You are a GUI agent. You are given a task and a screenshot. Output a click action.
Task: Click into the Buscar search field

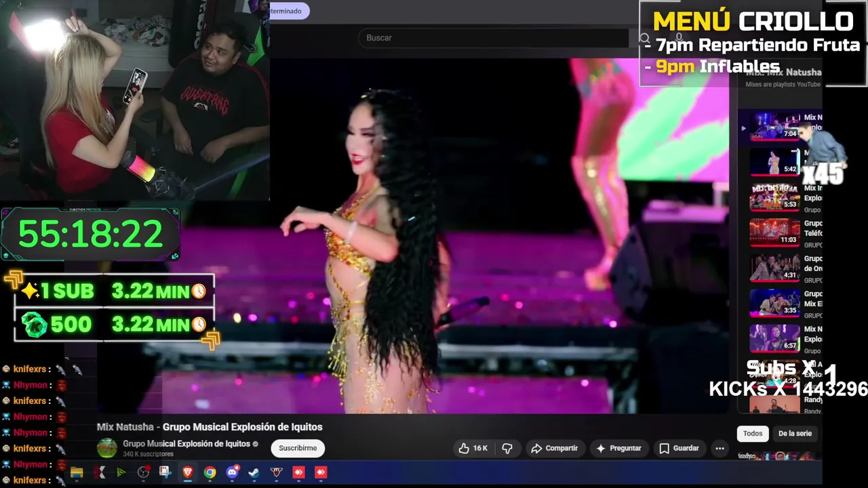pos(494,38)
